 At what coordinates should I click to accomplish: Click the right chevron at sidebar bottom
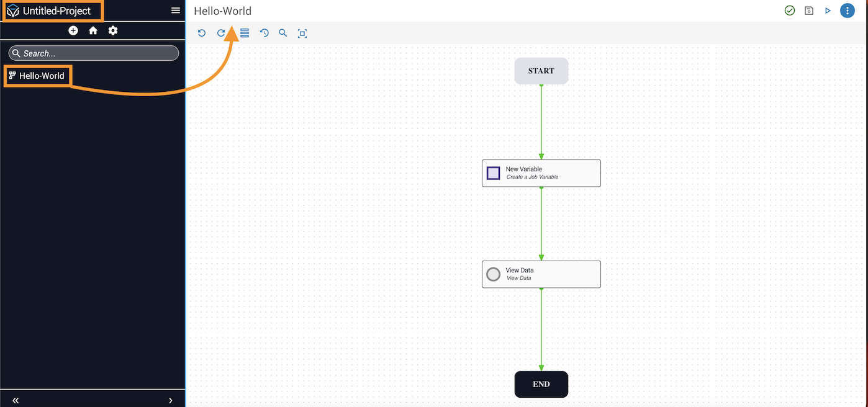tap(171, 400)
